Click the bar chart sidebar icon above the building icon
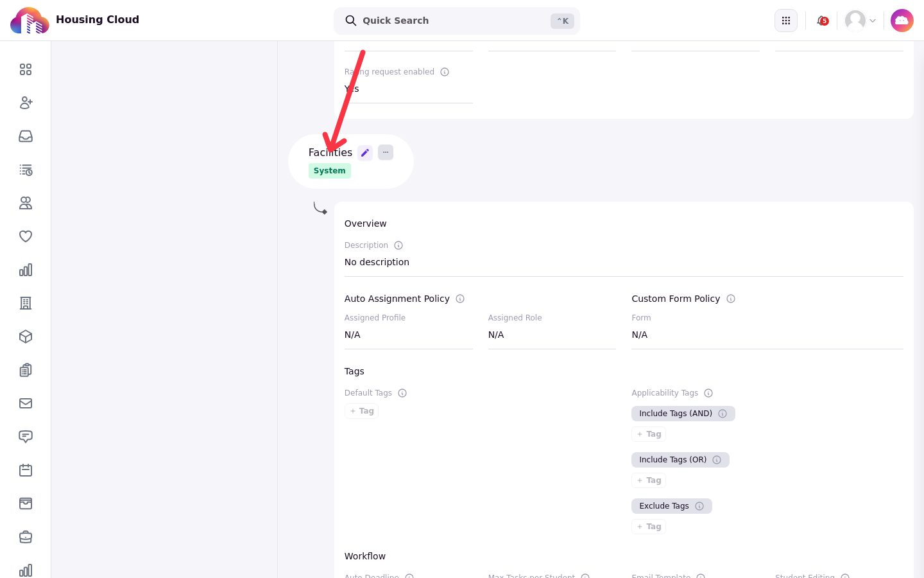Image resolution: width=924 pixels, height=578 pixels. [26, 270]
